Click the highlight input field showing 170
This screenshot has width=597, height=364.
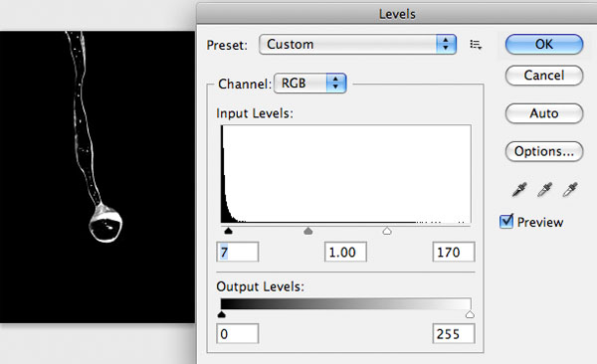(x=454, y=252)
